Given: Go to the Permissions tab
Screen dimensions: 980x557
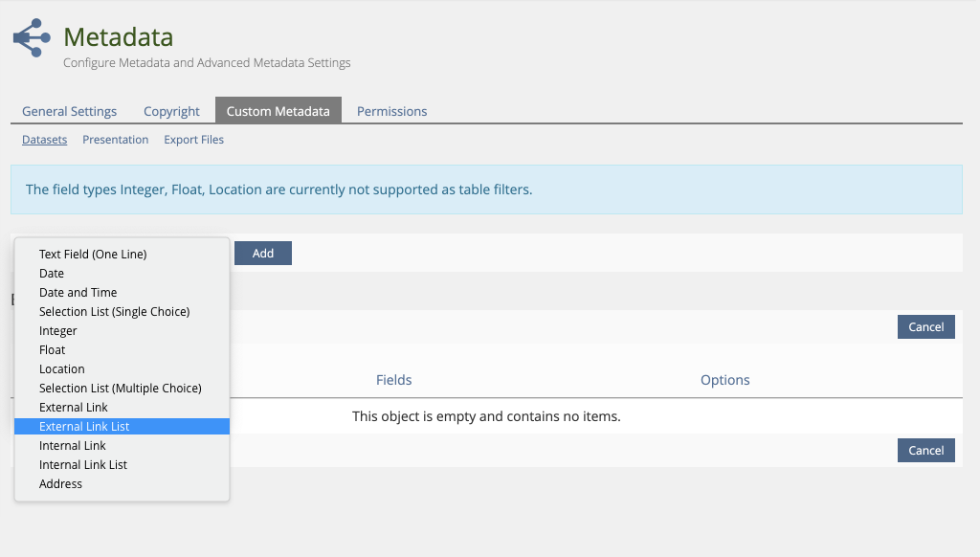Looking at the screenshot, I should (391, 111).
